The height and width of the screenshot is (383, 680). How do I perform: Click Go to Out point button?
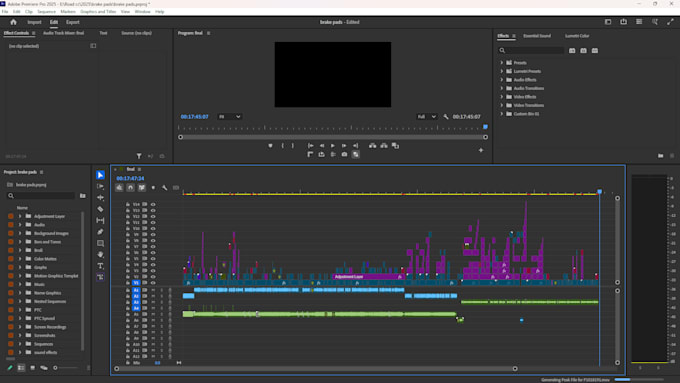(355, 146)
